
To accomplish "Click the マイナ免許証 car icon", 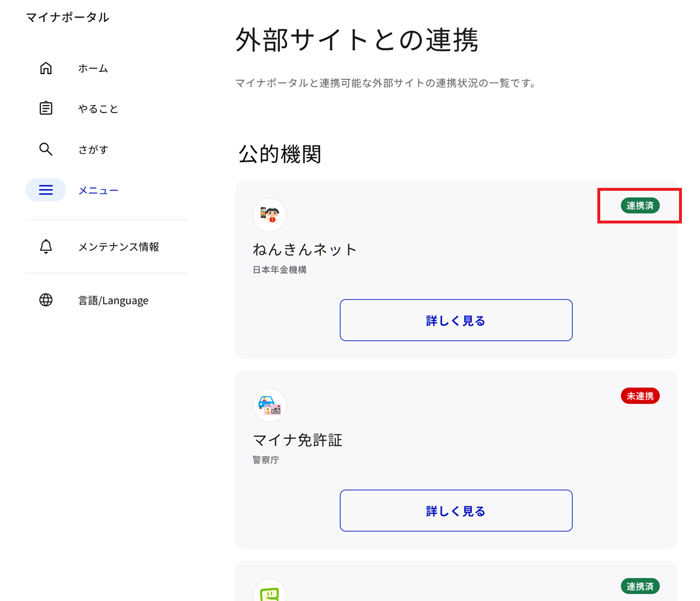I will (269, 405).
